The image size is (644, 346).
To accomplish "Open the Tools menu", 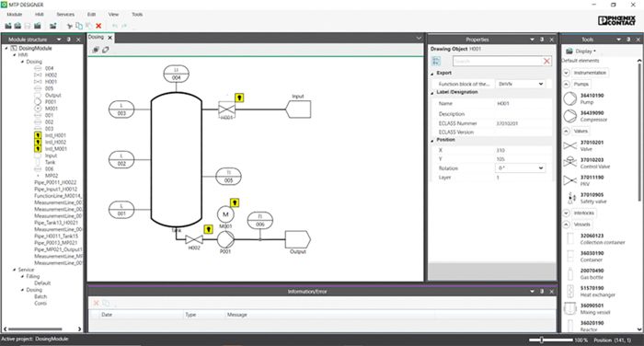I will (137, 15).
